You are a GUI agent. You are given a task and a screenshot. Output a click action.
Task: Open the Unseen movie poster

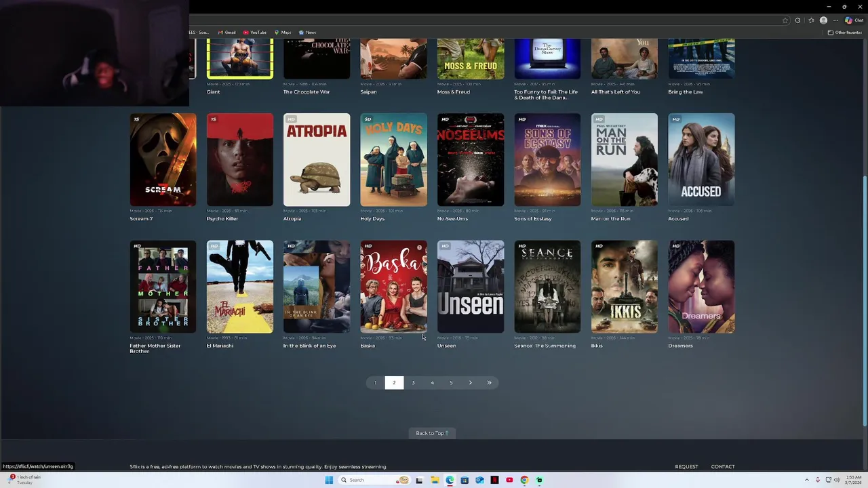(x=471, y=287)
